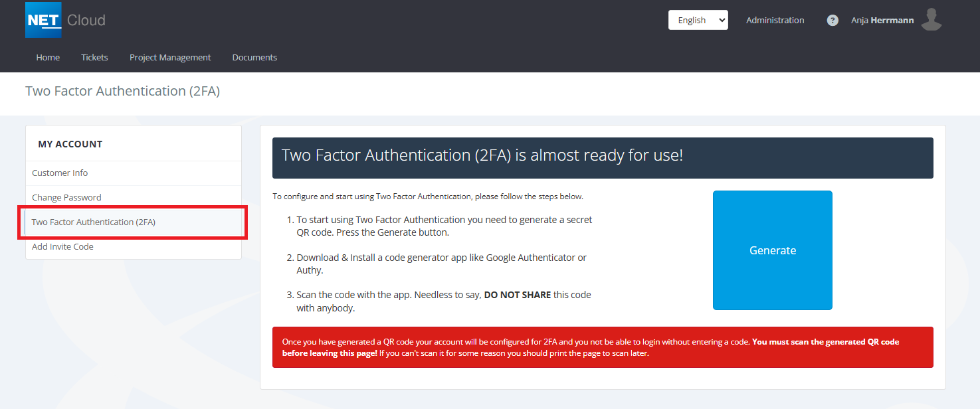Select Customer Info in My Account
This screenshot has width=980, height=409.
pyautogui.click(x=60, y=173)
